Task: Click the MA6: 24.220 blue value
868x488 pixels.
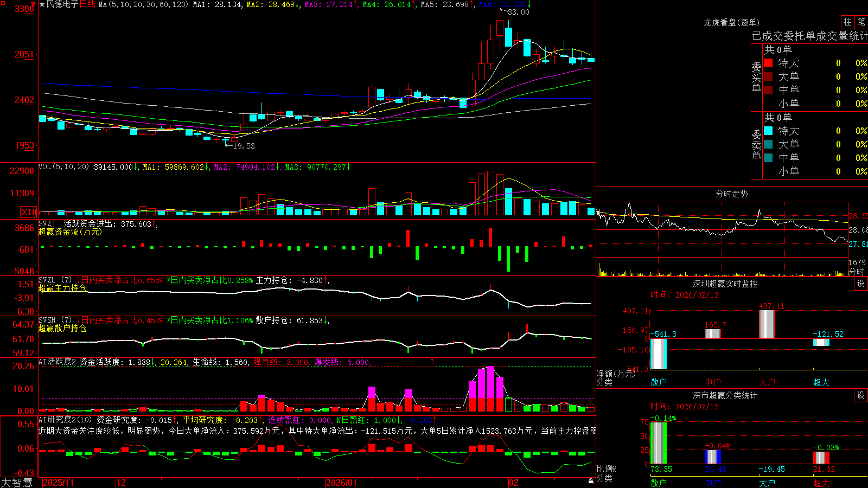Action: click(502, 4)
